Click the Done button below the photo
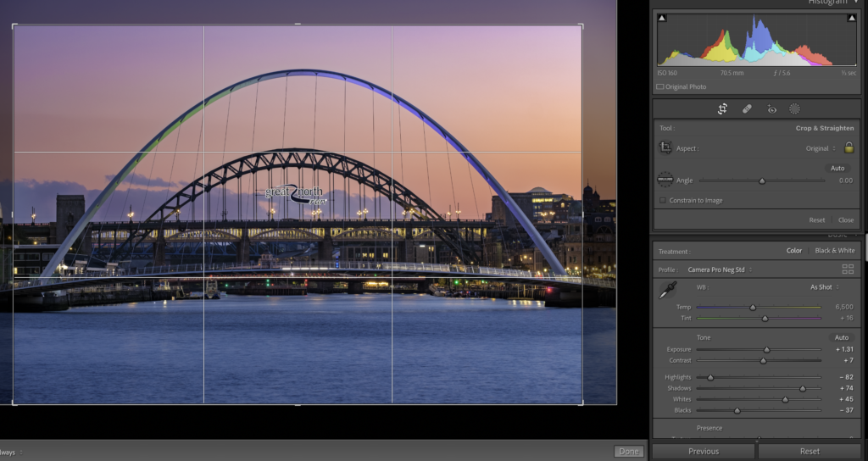 pos(629,451)
